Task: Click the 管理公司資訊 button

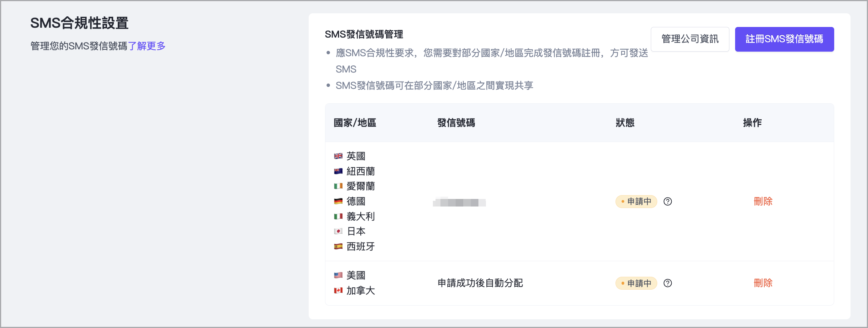Action: [x=690, y=39]
